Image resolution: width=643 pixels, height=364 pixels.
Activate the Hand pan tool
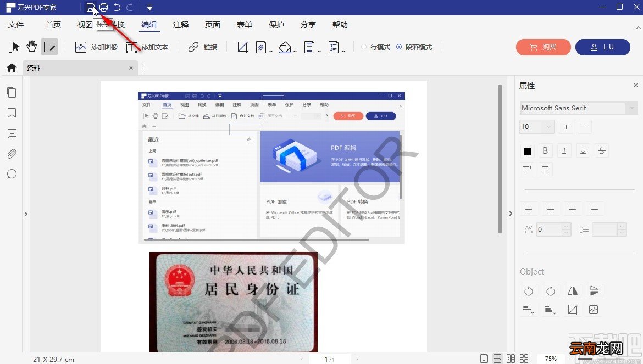click(x=31, y=47)
